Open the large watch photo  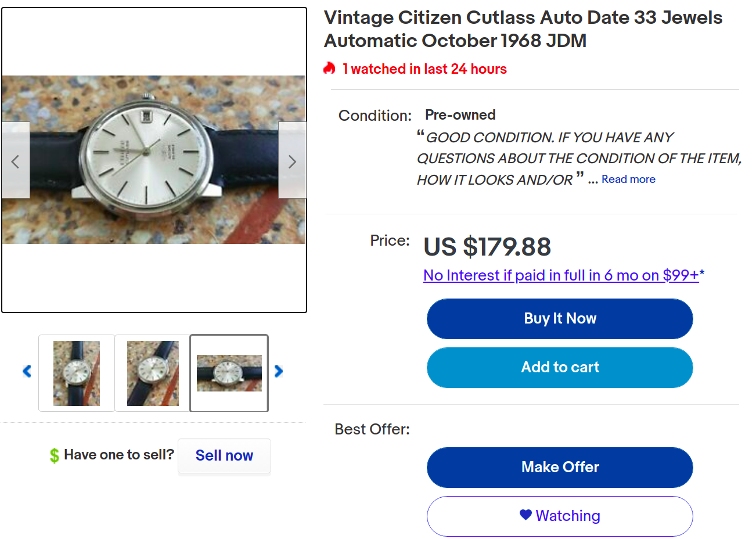pyautogui.click(x=154, y=160)
